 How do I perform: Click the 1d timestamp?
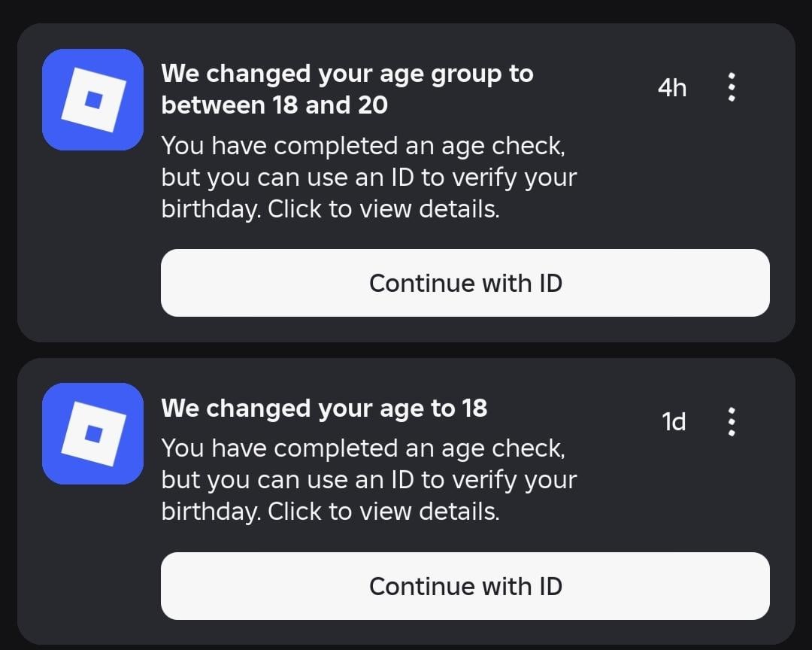click(x=674, y=422)
